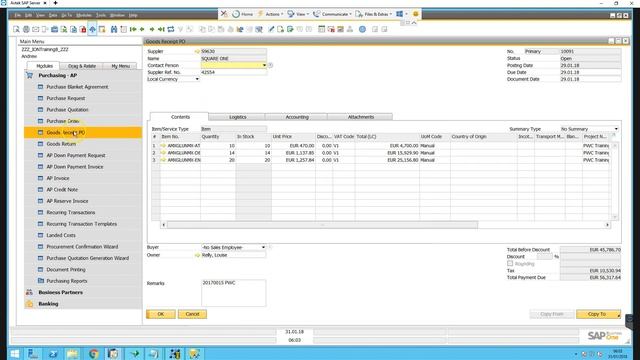
Task: Click the Windows Start button
Action: pos(14,353)
